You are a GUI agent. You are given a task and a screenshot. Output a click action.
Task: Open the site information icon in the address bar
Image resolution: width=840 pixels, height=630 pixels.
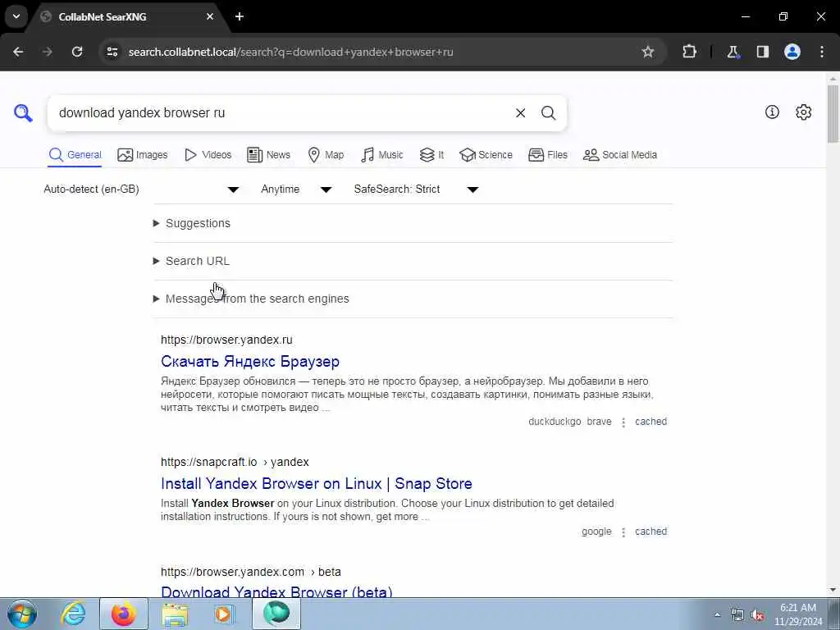coord(112,52)
